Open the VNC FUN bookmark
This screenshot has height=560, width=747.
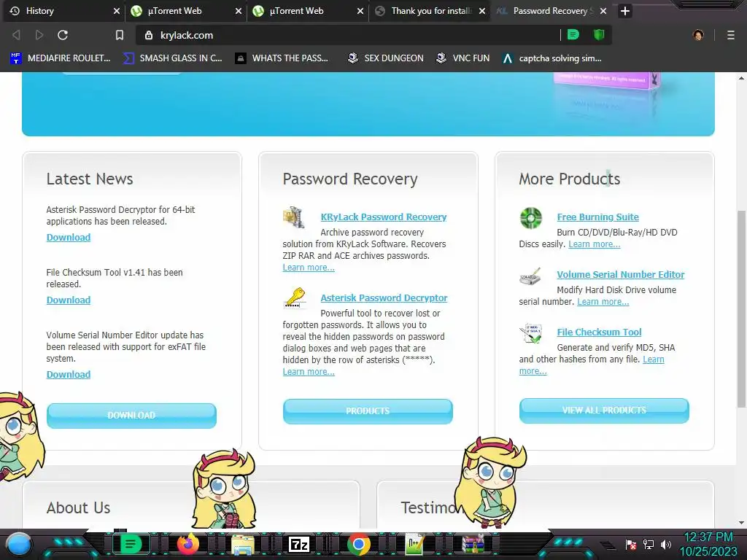point(463,58)
